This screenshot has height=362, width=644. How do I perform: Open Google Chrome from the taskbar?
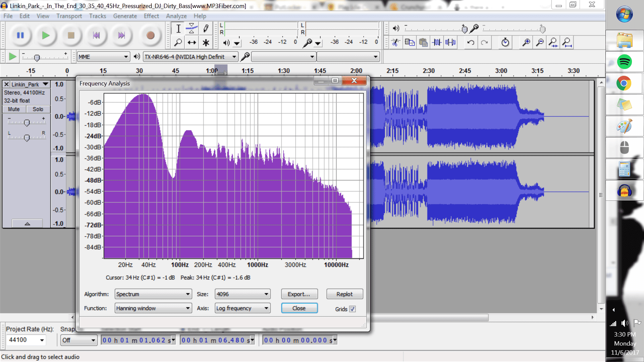click(624, 83)
